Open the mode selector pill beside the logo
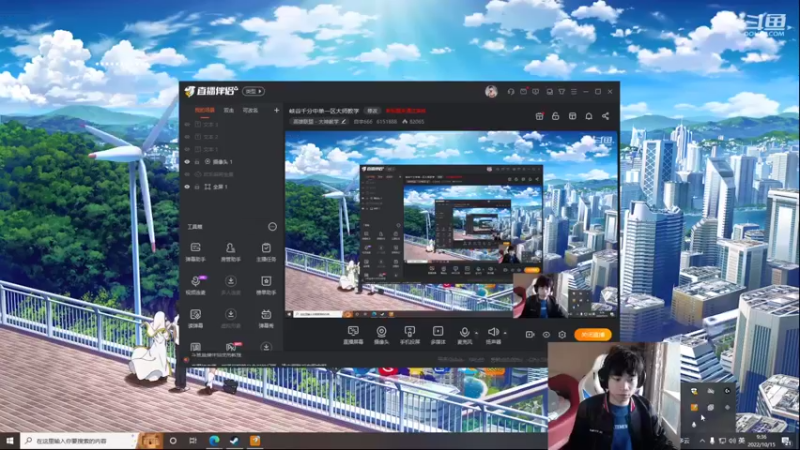The height and width of the screenshot is (450, 800). [x=253, y=91]
